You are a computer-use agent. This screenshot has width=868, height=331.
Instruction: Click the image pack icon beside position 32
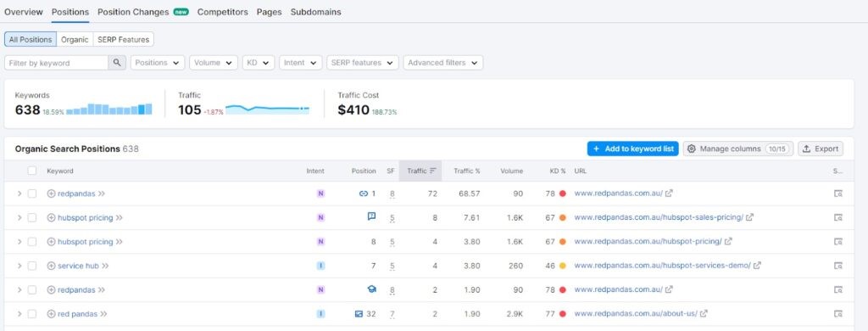pos(359,314)
